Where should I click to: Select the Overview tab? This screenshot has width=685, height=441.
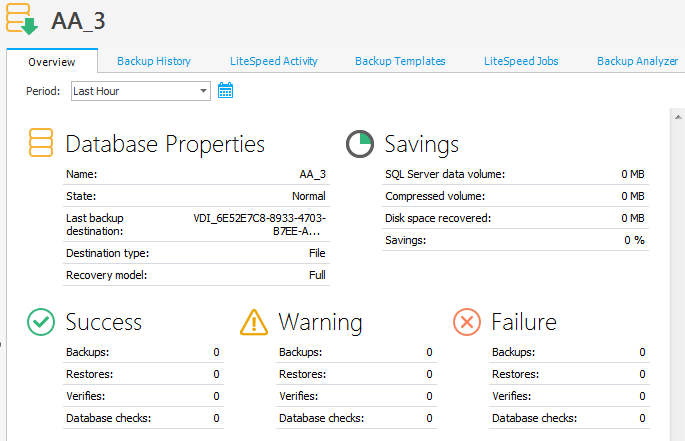coord(52,62)
